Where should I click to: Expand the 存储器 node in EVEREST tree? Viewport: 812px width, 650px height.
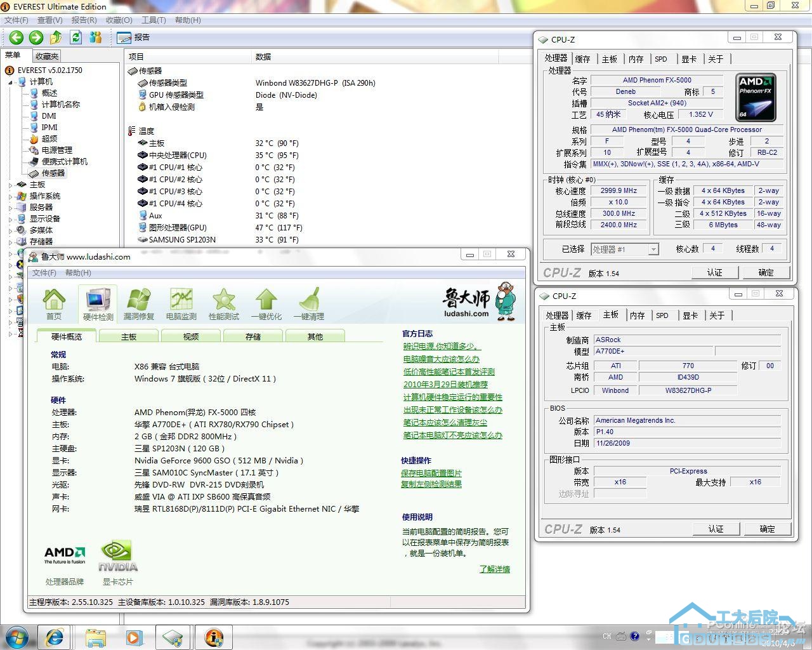11,242
